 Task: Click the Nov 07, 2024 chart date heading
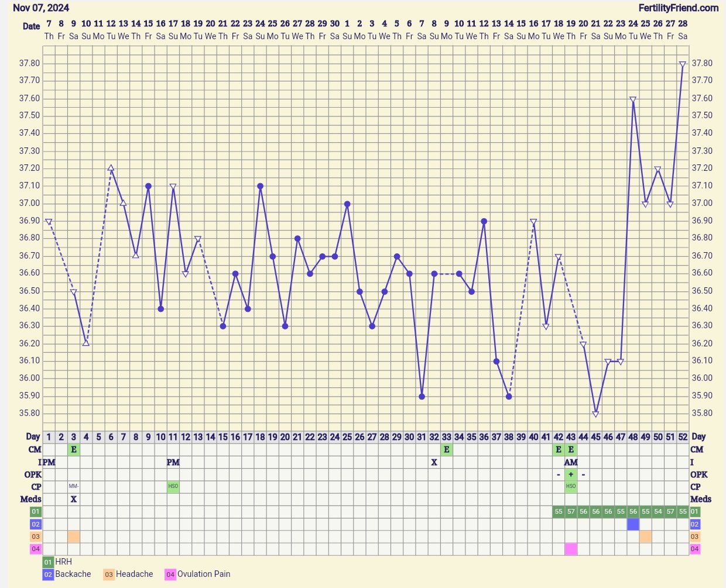41,8
